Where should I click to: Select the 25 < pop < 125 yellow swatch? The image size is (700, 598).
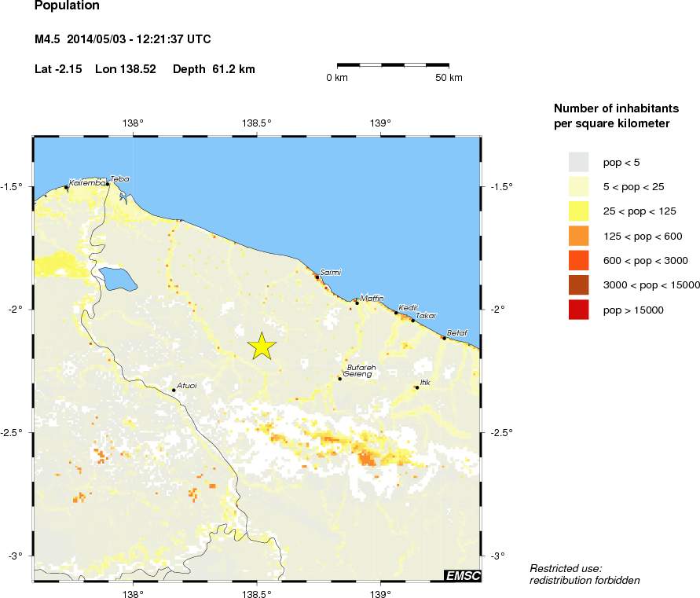pyautogui.click(x=578, y=211)
